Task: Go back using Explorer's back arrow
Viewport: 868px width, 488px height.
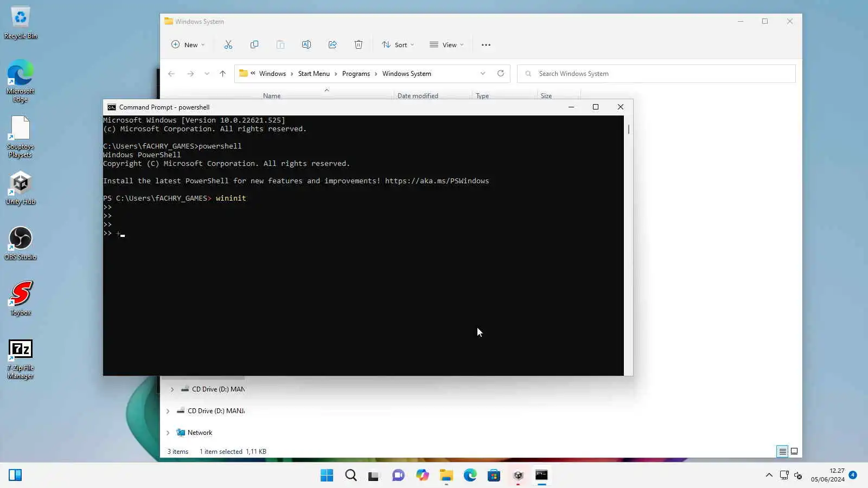Action: click(x=171, y=74)
